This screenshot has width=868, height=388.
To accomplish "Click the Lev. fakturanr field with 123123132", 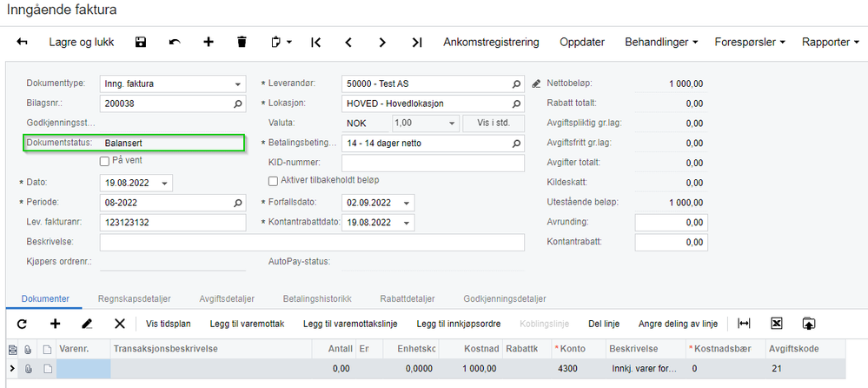I will (x=173, y=223).
